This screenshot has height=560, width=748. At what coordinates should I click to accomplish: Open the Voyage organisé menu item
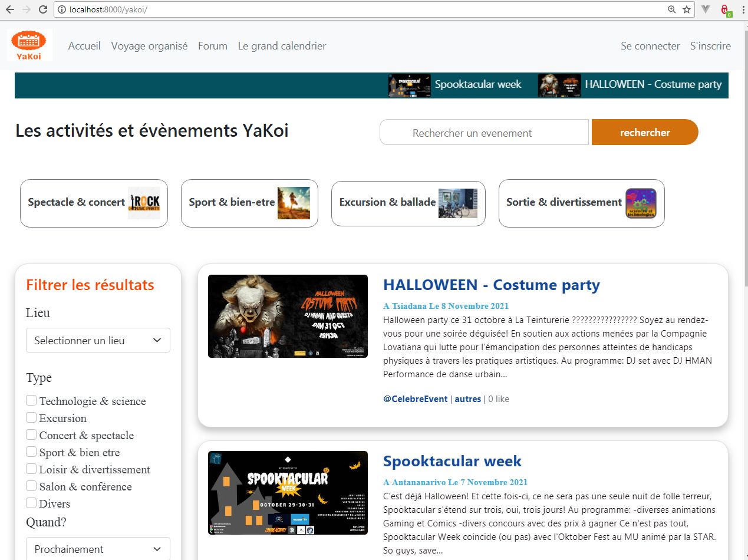(149, 46)
